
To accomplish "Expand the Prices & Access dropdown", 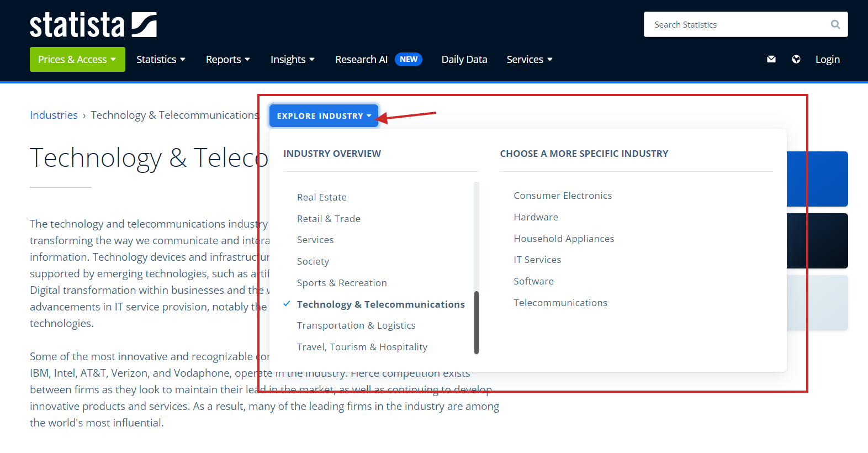I will click(x=77, y=59).
